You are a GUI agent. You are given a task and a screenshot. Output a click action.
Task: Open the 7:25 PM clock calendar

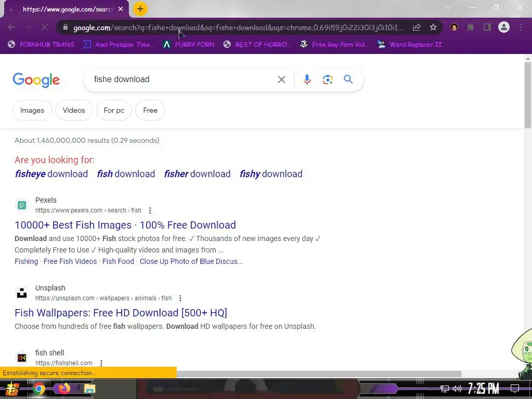click(483, 388)
